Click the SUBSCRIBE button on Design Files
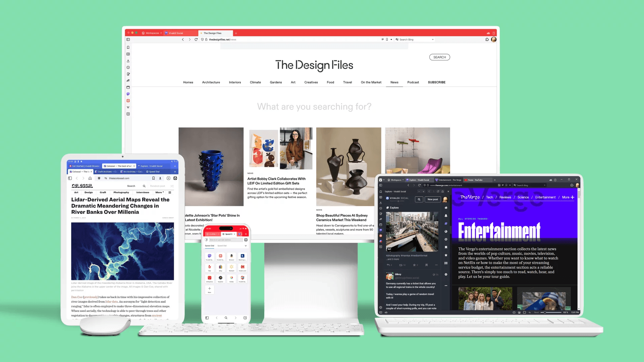 click(x=437, y=82)
